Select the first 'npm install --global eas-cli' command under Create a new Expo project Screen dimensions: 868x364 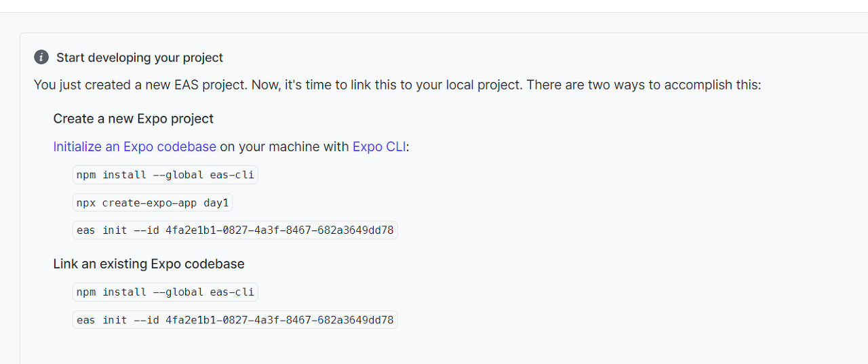(x=165, y=175)
